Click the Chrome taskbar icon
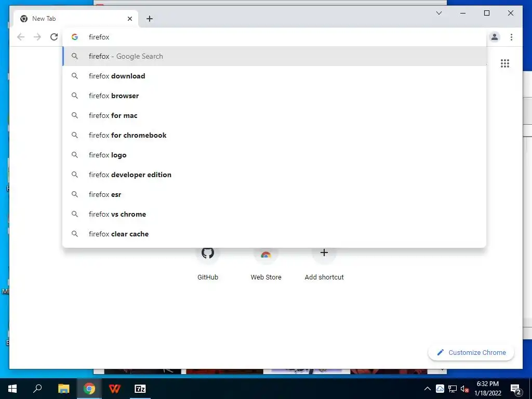Screen dimensions: 532x399 89,389
